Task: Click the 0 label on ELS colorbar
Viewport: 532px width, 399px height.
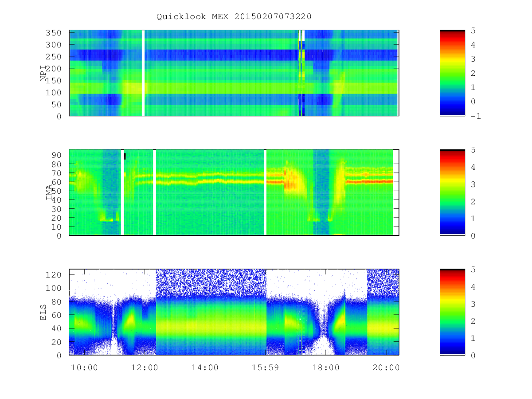Action: [x=474, y=355]
